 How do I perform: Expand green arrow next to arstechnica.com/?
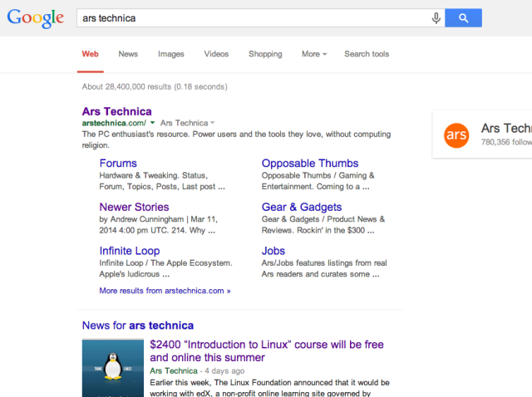coord(152,122)
